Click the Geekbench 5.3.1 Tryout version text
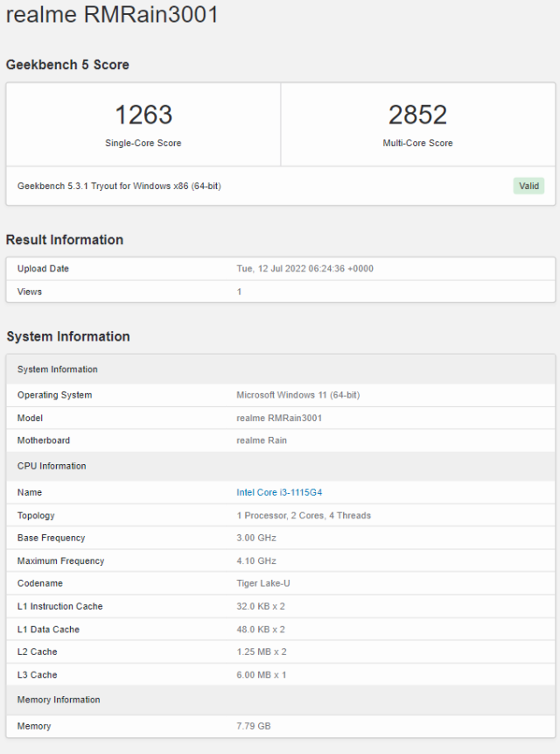 (119, 186)
